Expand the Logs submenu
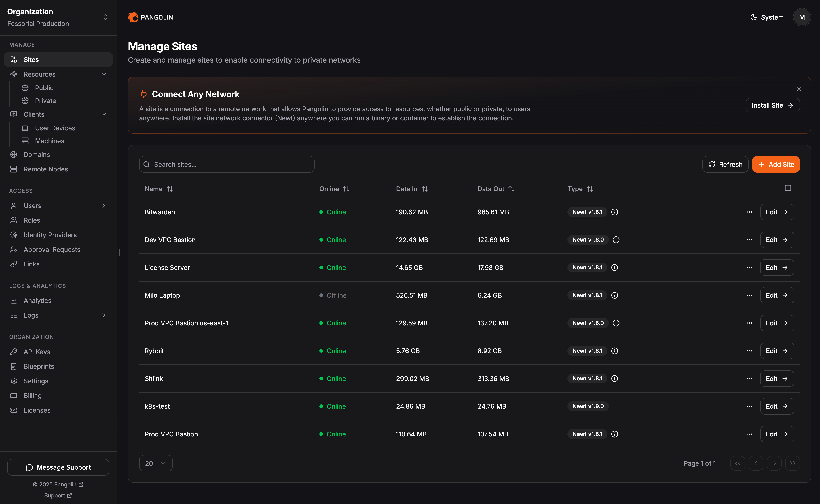Screen dimensions: 820x504 (x=104, y=315)
